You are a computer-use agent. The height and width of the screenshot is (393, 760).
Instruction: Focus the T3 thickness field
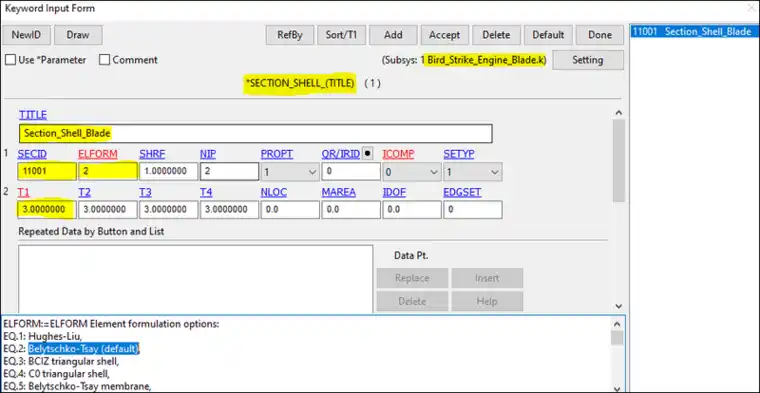[169, 210]
